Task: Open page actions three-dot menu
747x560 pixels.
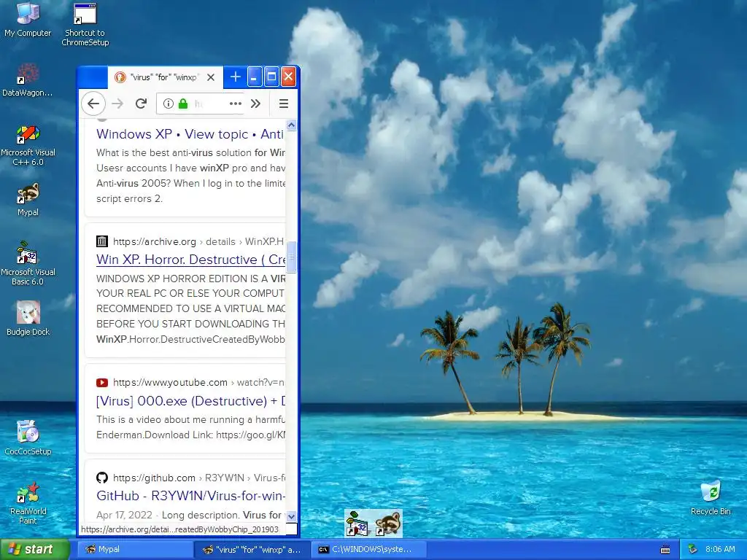Action: tap(236, 104)
